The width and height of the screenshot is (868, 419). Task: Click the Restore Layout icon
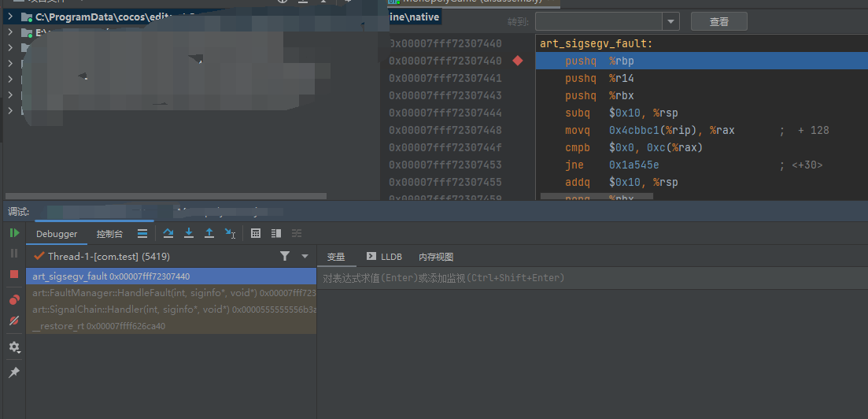coord(276,233)
